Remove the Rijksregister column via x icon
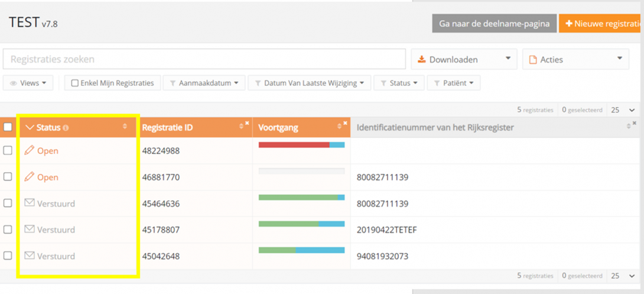644x294 pixels. tap(634, 124)
